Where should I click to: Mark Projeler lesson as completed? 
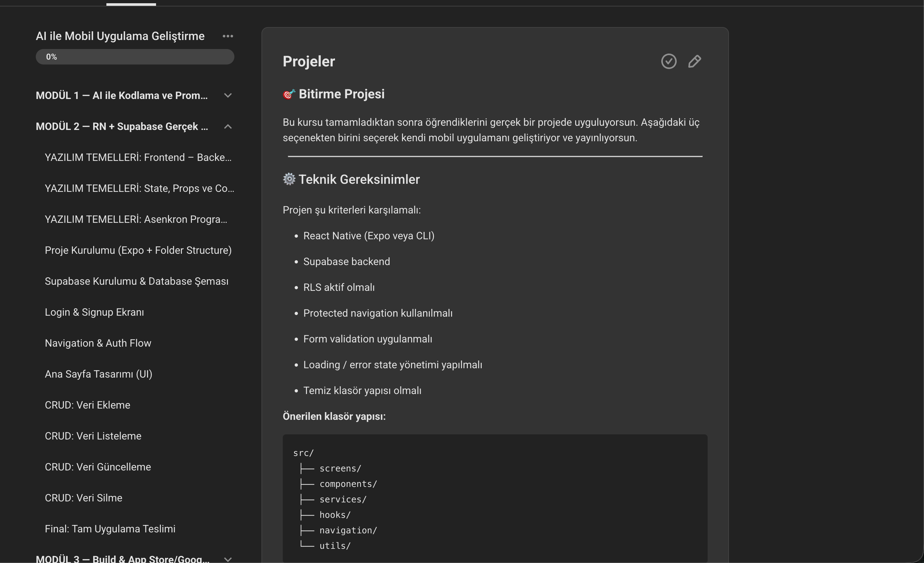tap(669, 61)
